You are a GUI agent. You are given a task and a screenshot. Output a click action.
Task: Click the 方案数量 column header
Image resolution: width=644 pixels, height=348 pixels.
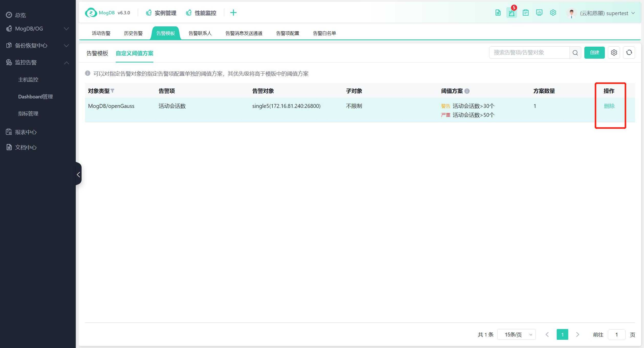pos(544,91)
